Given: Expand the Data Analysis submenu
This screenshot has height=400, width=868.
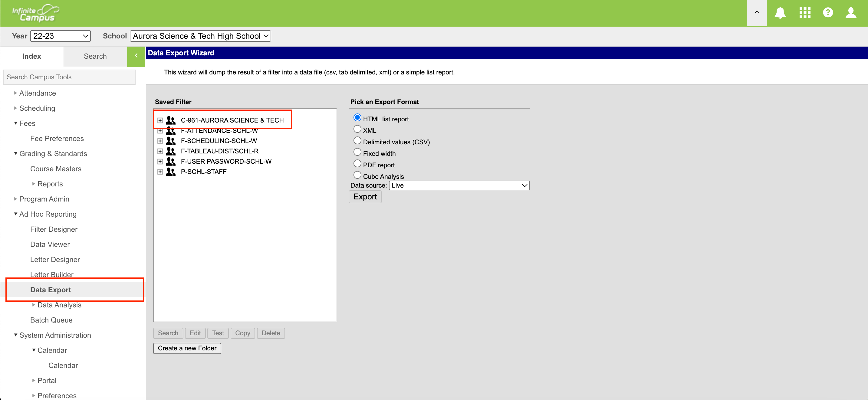Looking at the screenshot, I should click(x=34, y=305).
